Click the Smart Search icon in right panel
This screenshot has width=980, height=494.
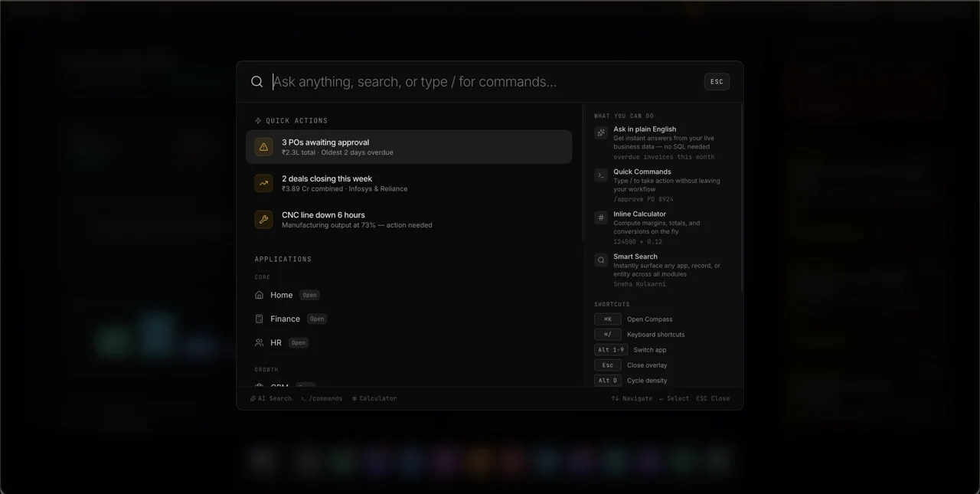coord(601,260)
